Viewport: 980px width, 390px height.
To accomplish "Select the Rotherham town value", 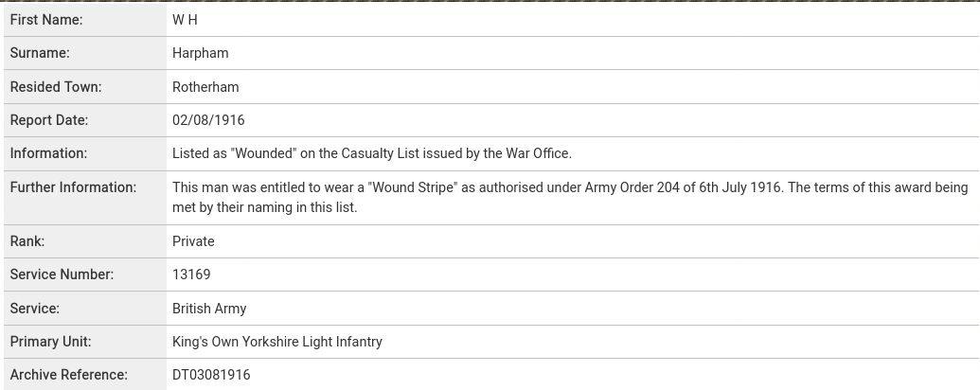I will 205,87.
